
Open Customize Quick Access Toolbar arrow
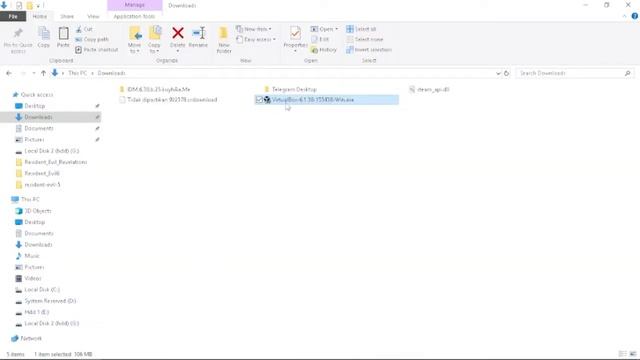(x=38, y=6)
